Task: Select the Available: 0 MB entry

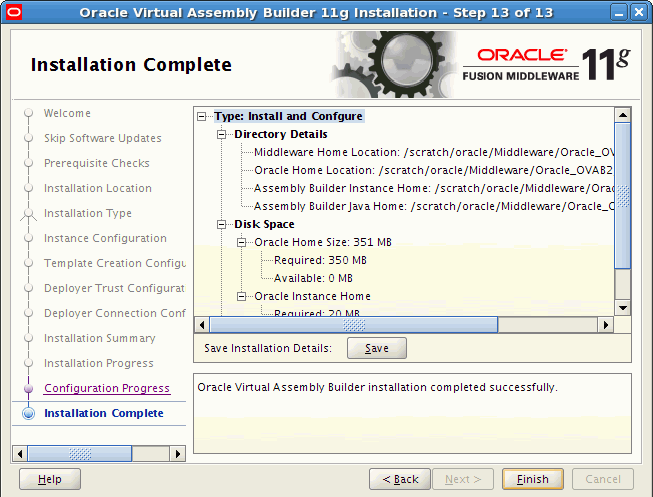Action: click(x=313, y=278)
